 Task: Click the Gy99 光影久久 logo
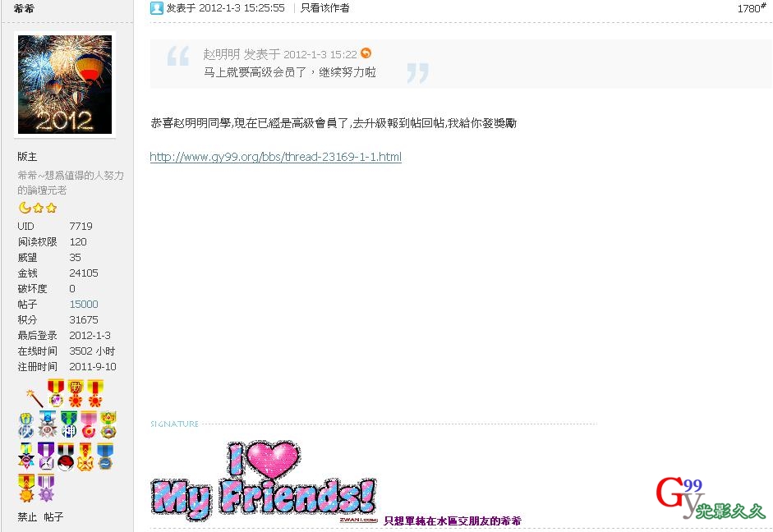[x=710, y=498]
